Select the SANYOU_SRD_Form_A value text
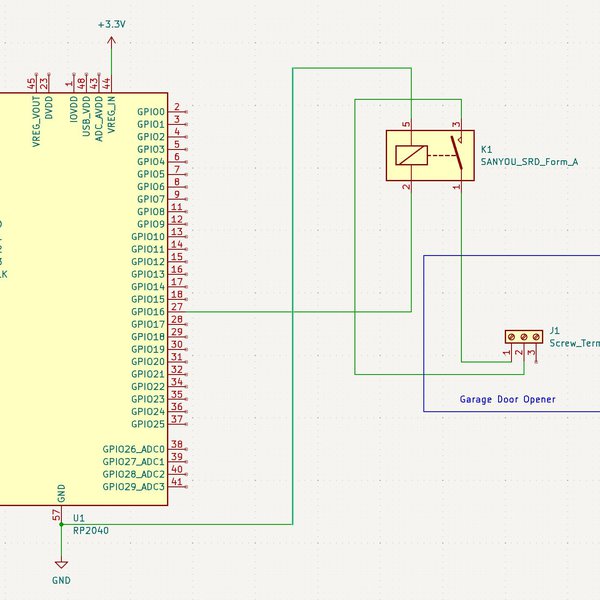Viewport: 600px width, 600px height. pos(529,162)
